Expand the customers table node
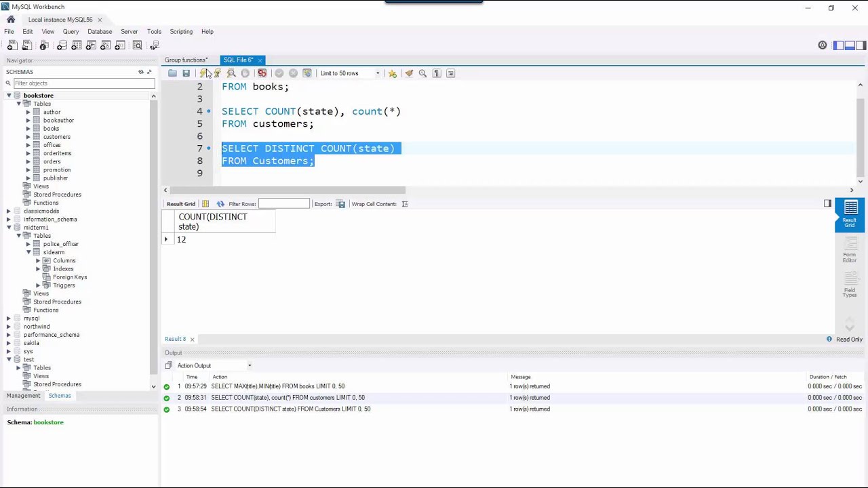Viewport: 868px width, 488px height. point(28,137)
